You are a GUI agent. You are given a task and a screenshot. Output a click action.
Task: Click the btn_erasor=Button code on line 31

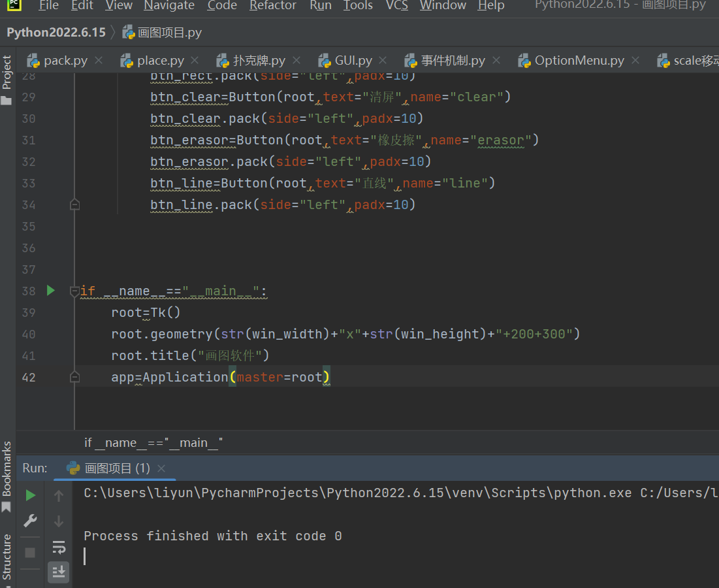tap(344, 140)
